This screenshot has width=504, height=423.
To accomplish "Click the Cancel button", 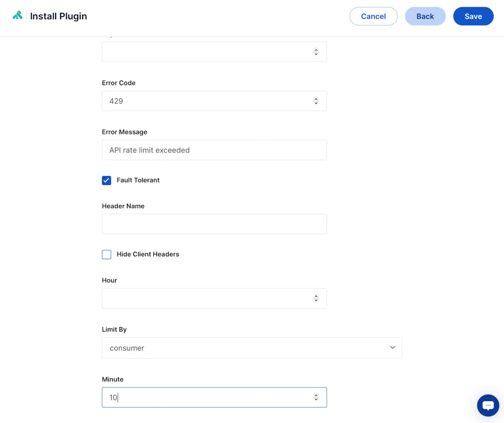I will [x=373, y=16].
